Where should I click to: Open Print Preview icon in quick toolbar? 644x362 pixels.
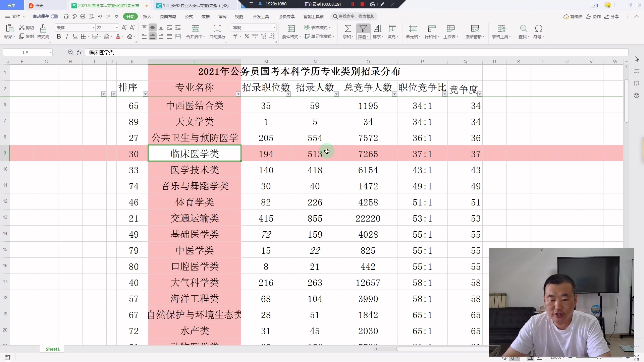point(91,16)
